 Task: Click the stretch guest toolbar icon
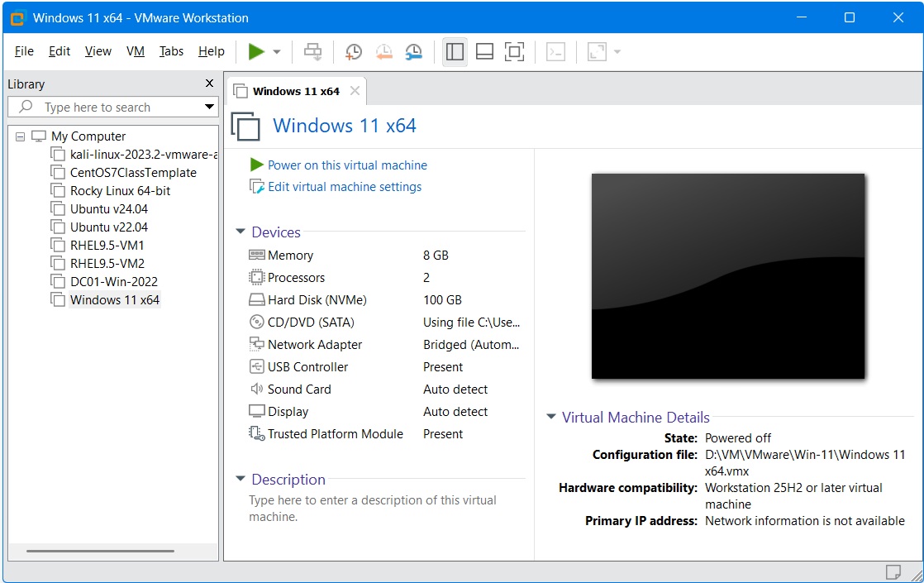(597, 52)
